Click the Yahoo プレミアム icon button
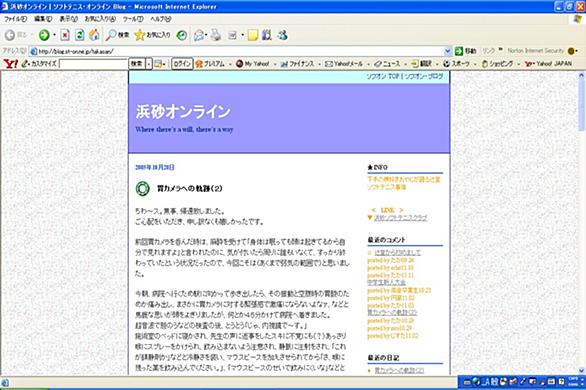 click(x=210, y=64)
